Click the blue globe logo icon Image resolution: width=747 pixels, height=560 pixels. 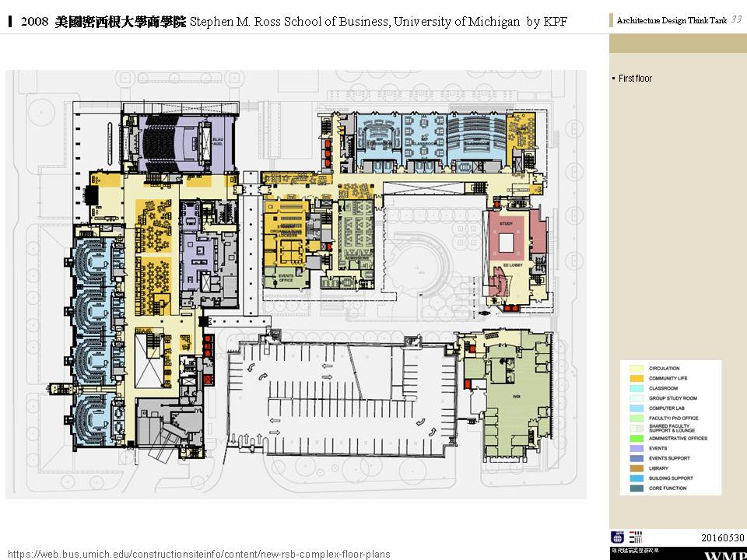(617, 537)
